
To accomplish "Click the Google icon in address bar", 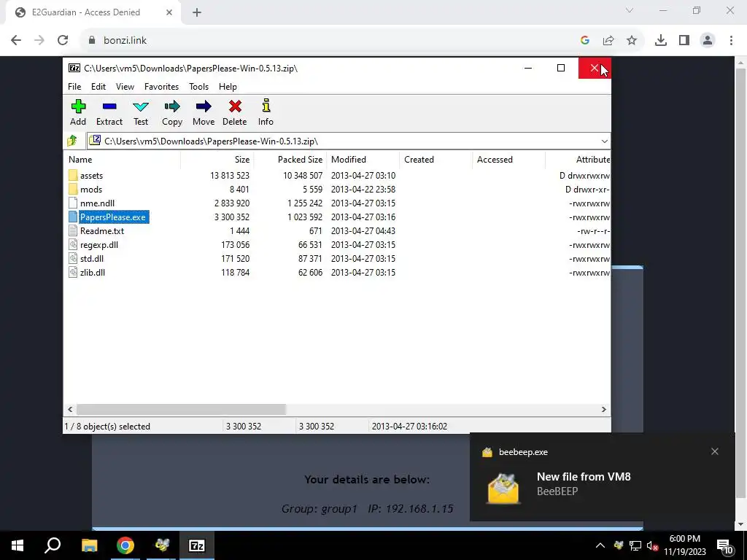I will pyautogui.click(x=585, y=41).
